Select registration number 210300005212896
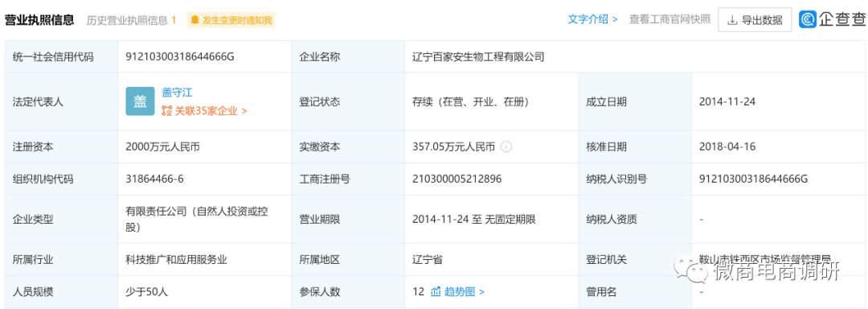Image resolution: width=868 pixels, height=309 pixels. (x=457, y=179)
